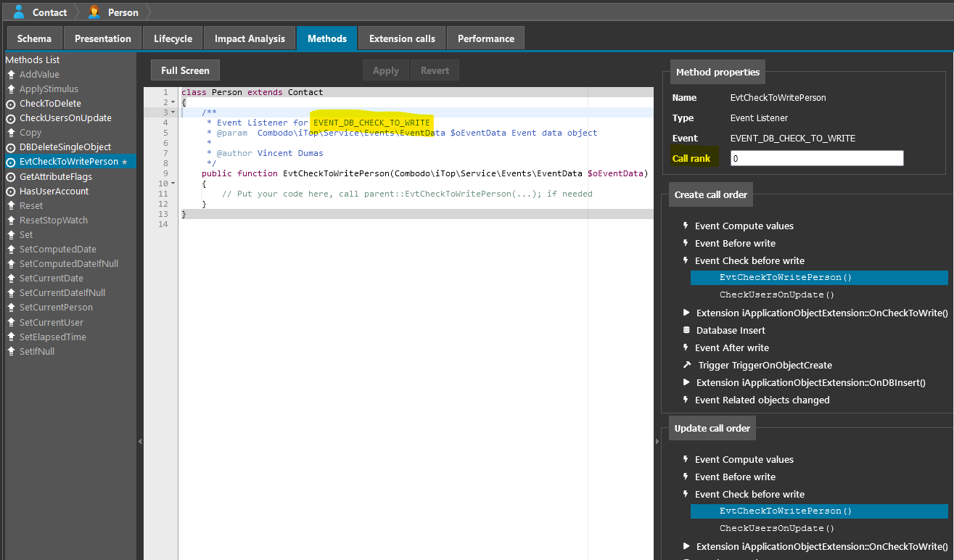Expand Extension OnCheckToWrite() in Create call order

686,313
